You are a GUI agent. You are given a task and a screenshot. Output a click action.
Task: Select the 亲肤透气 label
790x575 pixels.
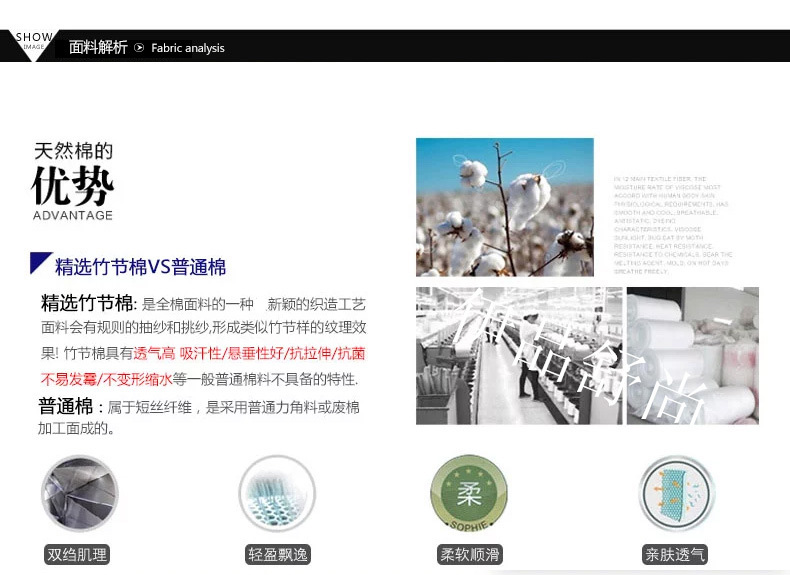[x=675, y=555]
